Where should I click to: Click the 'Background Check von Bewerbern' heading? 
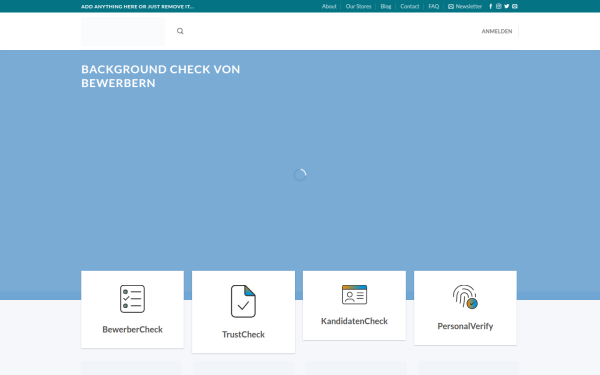(x=161, y=76)
